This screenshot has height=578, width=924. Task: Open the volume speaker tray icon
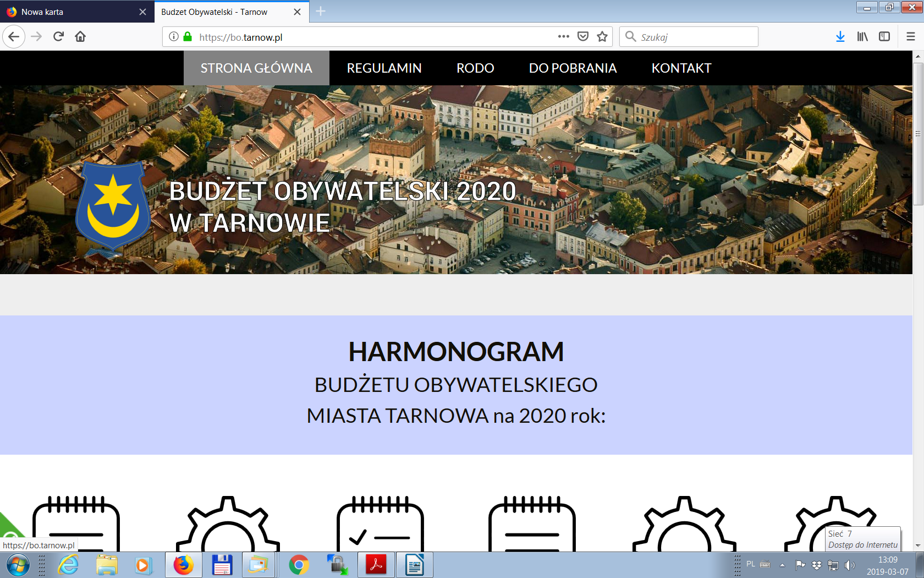[850, 565]
